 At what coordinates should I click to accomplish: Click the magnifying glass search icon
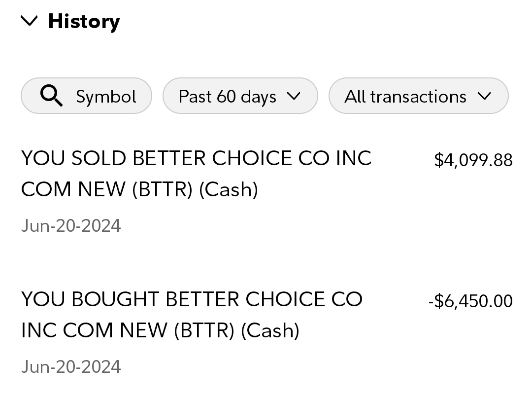[x=51, y=96]
